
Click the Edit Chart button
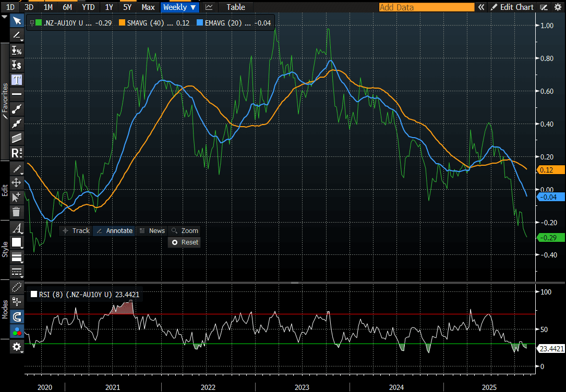pos(512,7)
